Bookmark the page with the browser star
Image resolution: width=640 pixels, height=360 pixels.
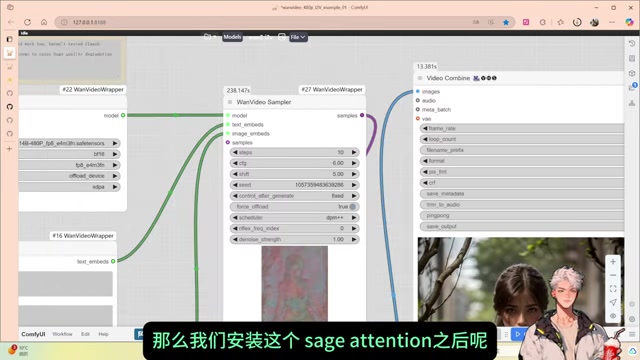(x=506, y=22)
